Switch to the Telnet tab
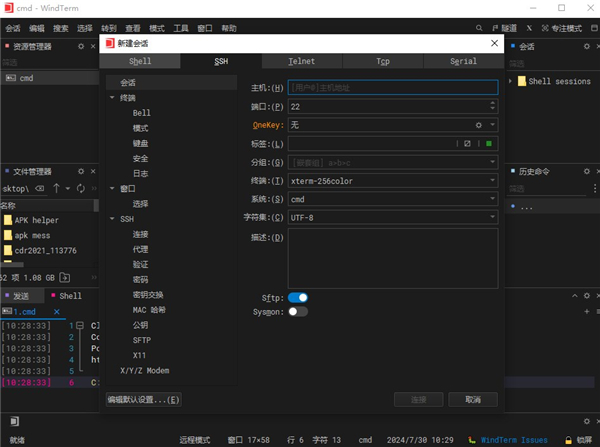 (x=300, y=61)
